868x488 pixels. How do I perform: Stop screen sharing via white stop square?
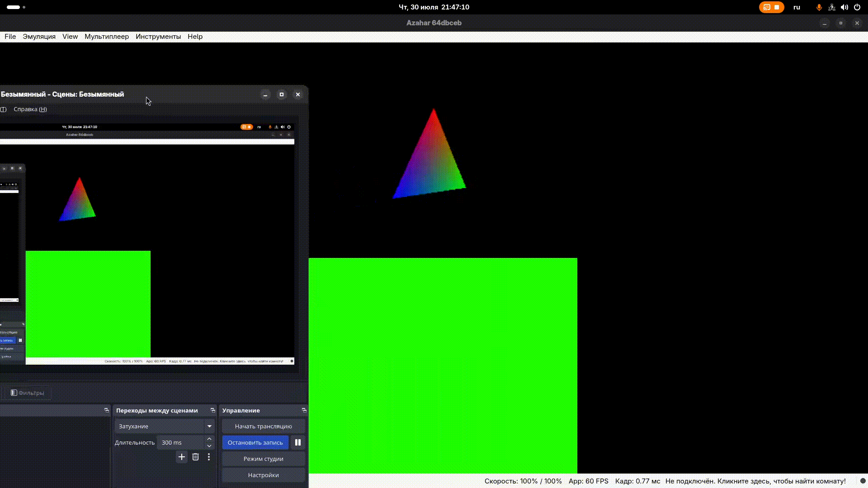(x=777, y=7)
